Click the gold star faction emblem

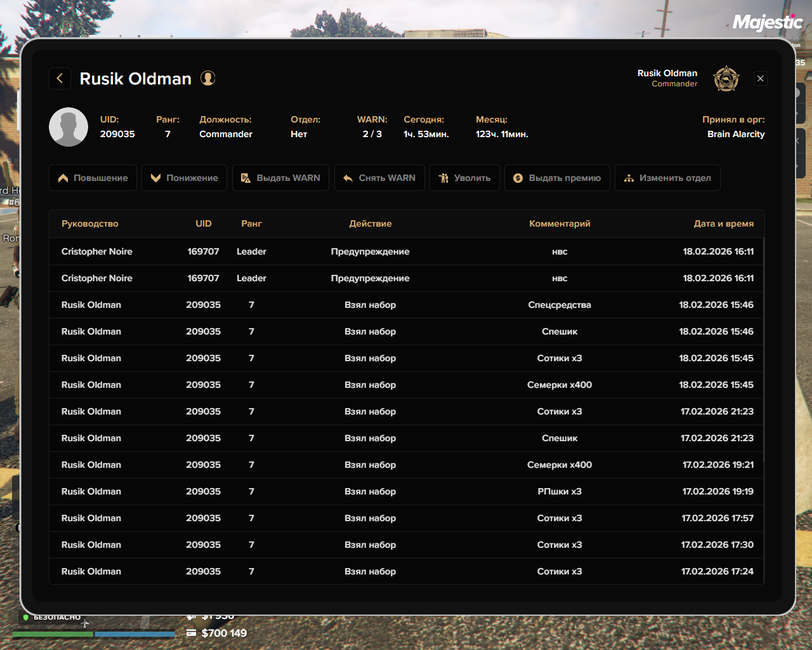[x=726, y=79]
